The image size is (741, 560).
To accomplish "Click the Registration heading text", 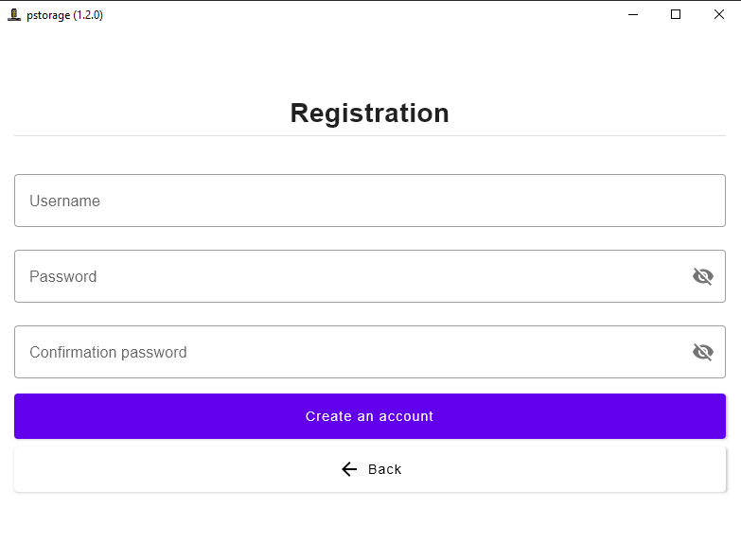I will tap(369, 113).
